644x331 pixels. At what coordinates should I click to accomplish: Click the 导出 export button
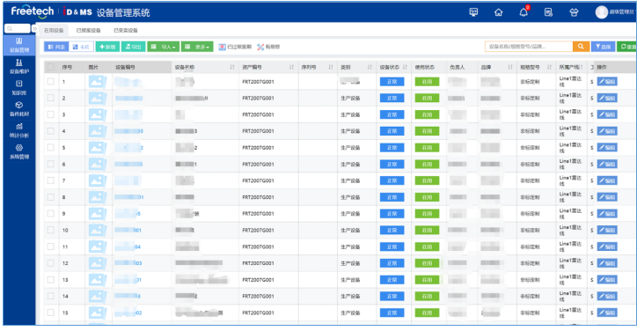click(x=133, y=47)
